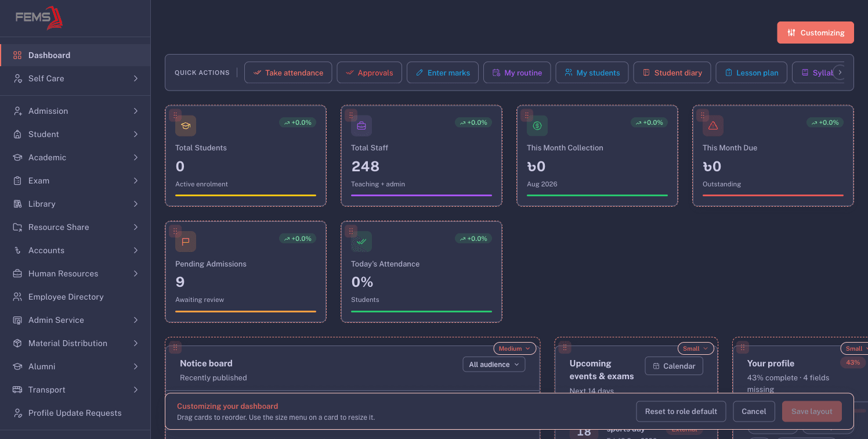The image size is (868, 439).
Task: Open the All audience filter dropdown
Action: 494,365
